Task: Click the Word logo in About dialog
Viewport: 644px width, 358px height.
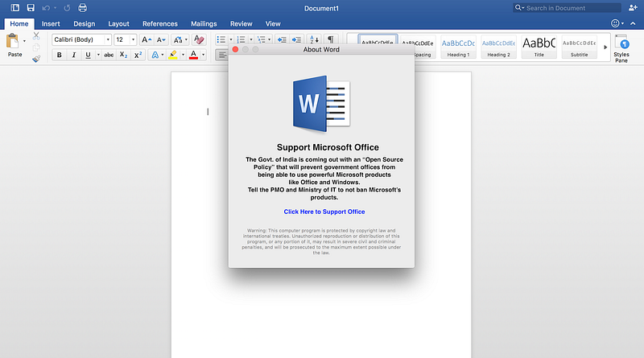Action: [x=321, y=104]
